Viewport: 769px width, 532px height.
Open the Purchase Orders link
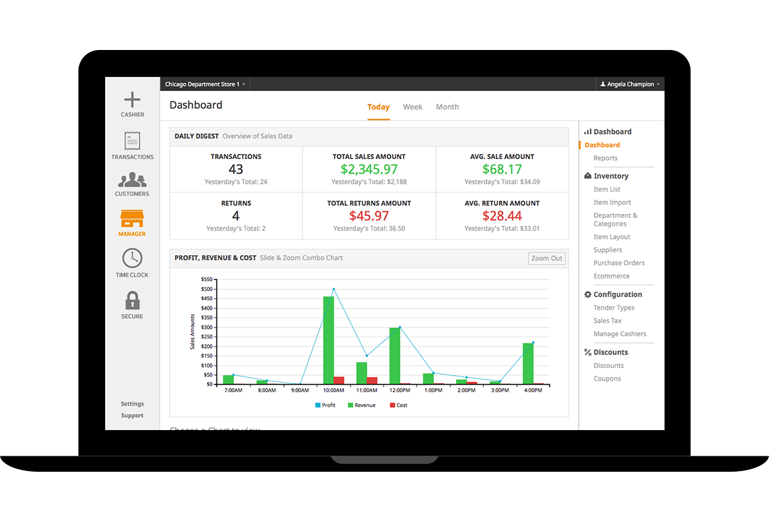619,263
